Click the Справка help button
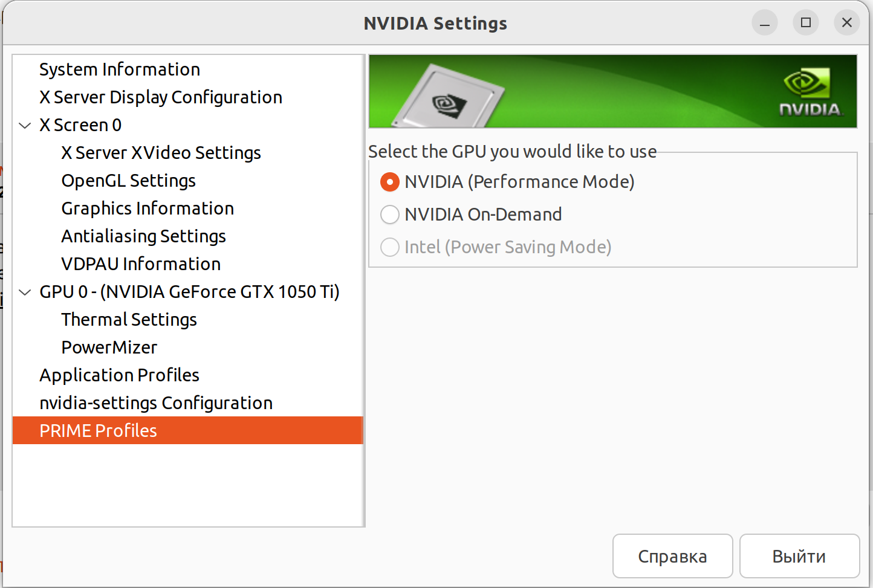This screenshot has width=873, height=588. coord(672,556)
